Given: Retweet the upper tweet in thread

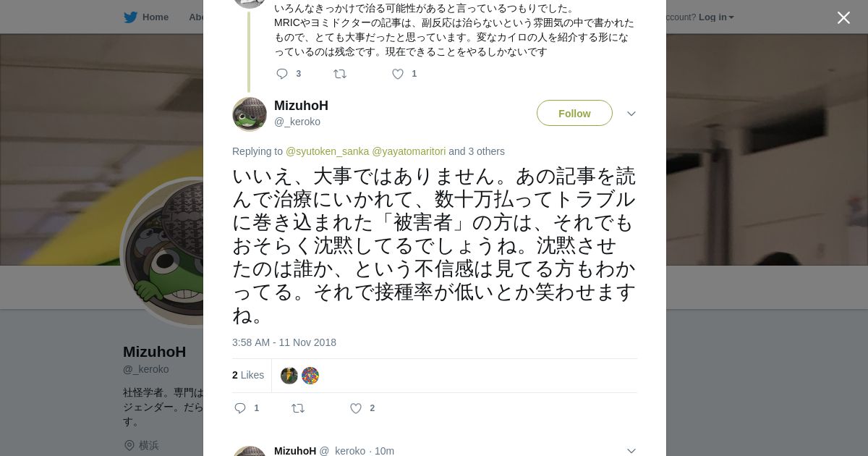Looking at the screenshot, I should tap(340, 74).
